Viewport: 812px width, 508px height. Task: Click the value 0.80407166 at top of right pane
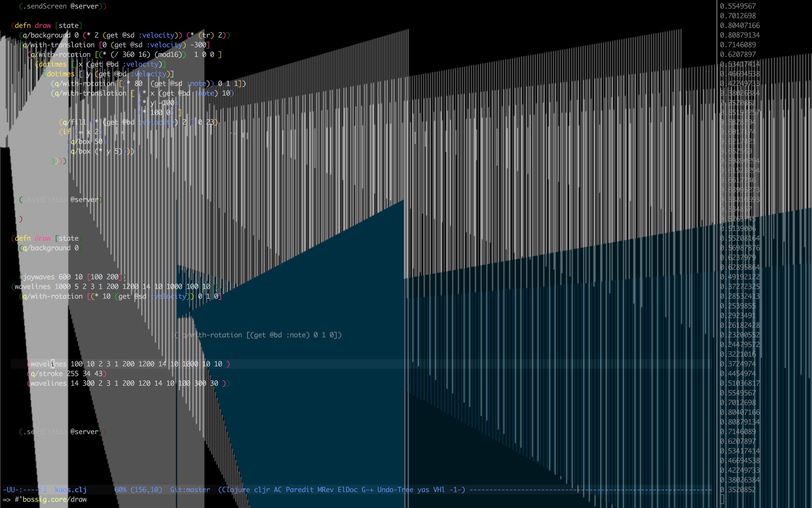[x=739, y=26]
